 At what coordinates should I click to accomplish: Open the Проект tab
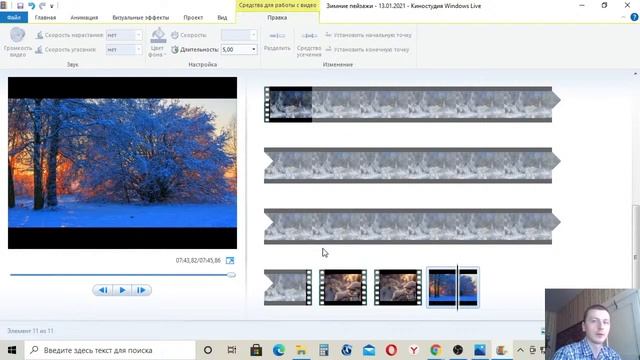tap(193, 18)
